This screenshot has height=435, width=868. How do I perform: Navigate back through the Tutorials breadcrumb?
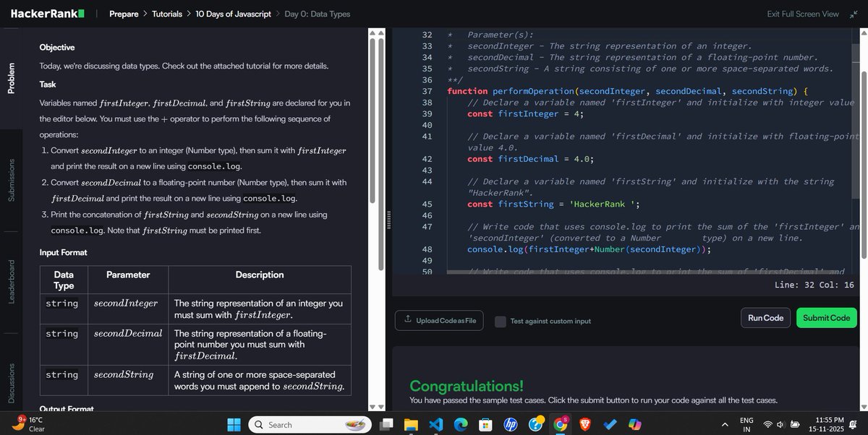(168, 13)
